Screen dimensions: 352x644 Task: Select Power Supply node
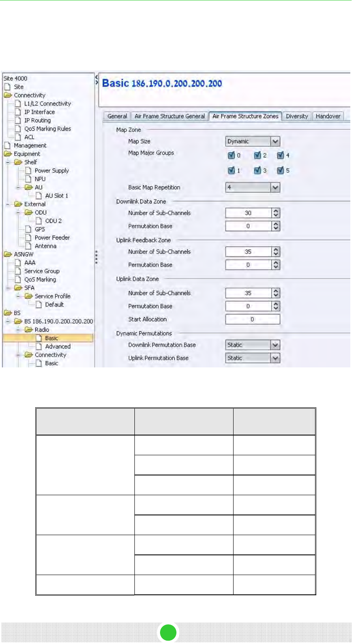(x=52, y=171)
